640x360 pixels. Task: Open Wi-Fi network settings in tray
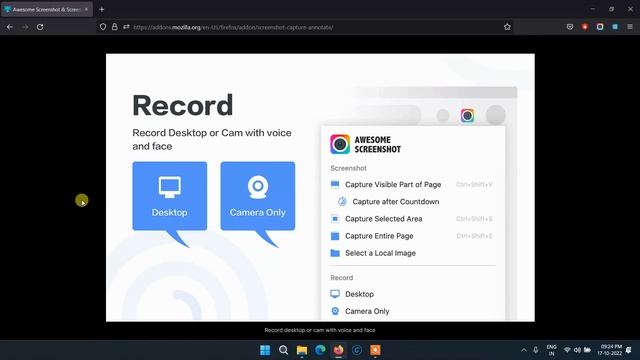click(x=567, y=350)
